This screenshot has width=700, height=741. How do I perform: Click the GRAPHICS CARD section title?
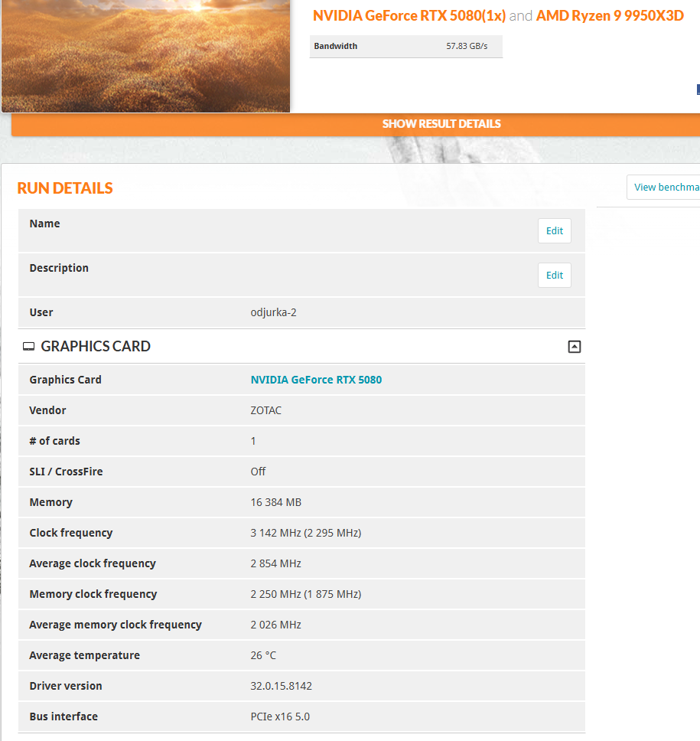coord(96,347)
